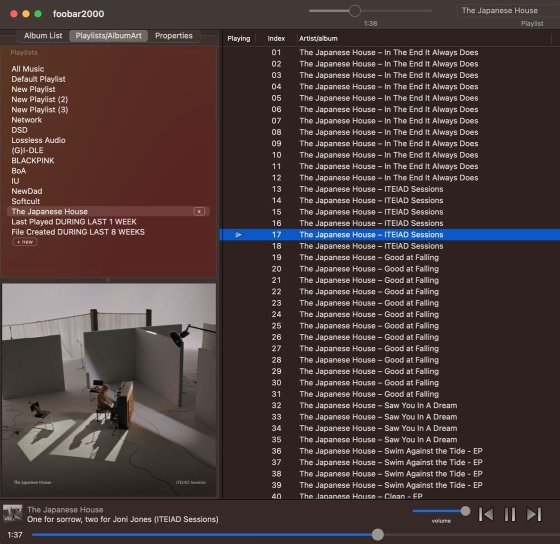Select New Playlist (3)
This screenshot has height=544, width=560.
click(39, 110)
